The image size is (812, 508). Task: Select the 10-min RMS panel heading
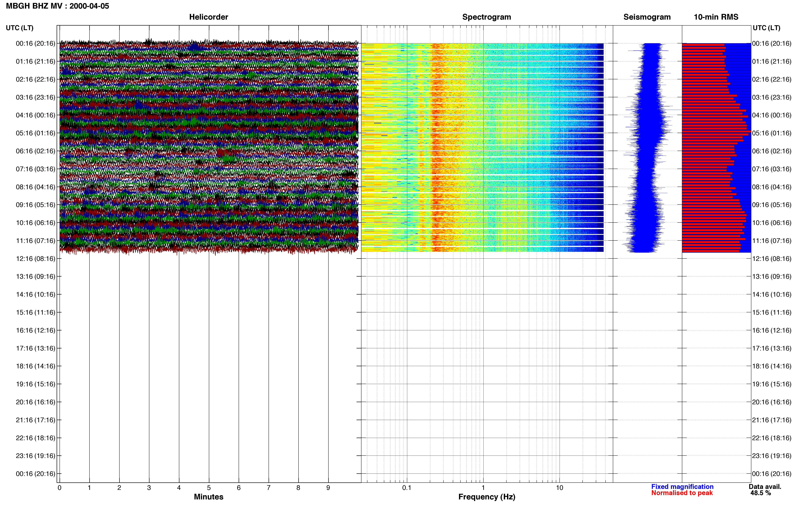tap(716, 17)
